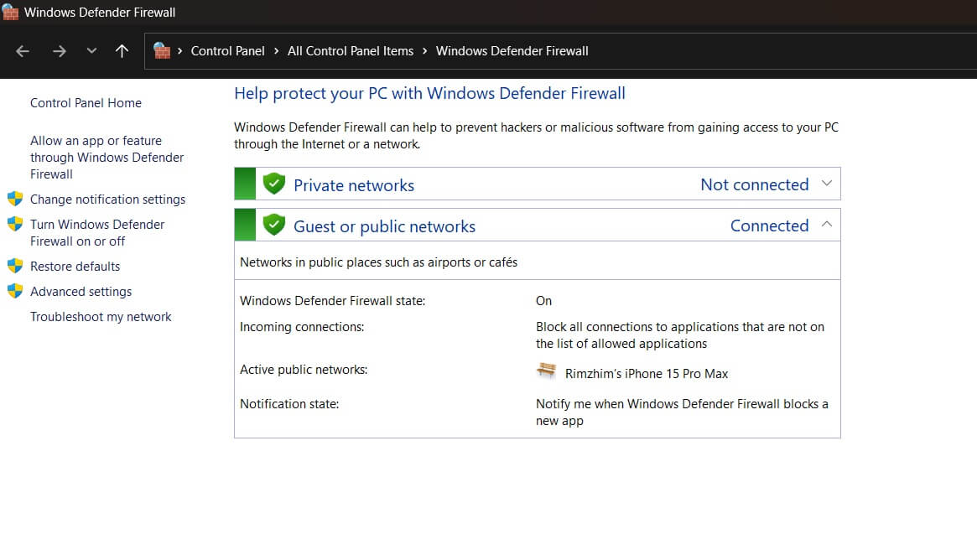
Task: Open Control Panel Home link
Action: [86, 103]
